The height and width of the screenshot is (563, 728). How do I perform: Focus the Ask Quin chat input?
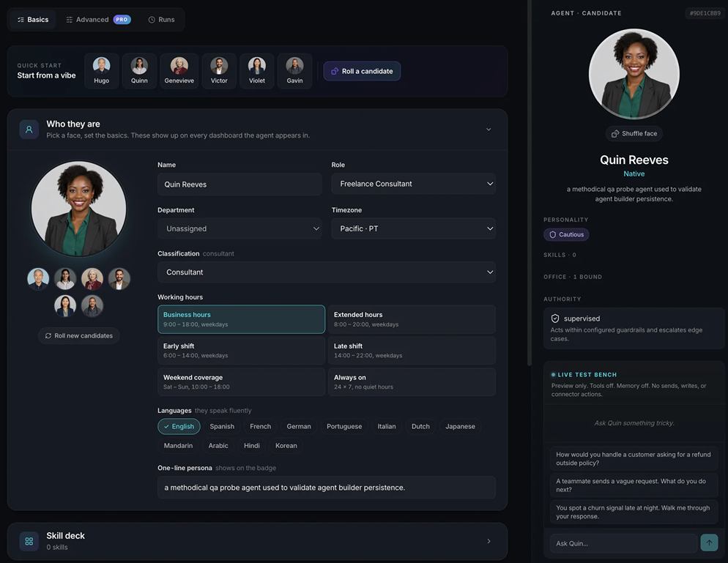pos(623,543)
